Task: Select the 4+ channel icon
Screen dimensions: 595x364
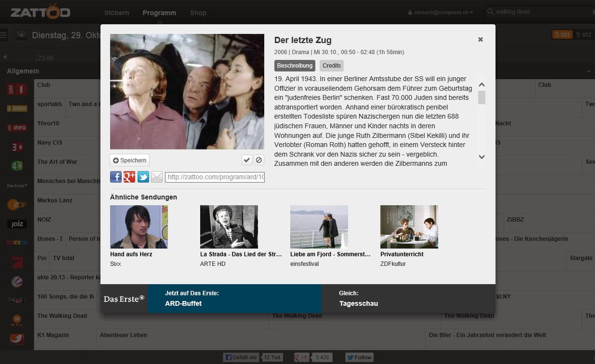Action: tap(17, 166)
